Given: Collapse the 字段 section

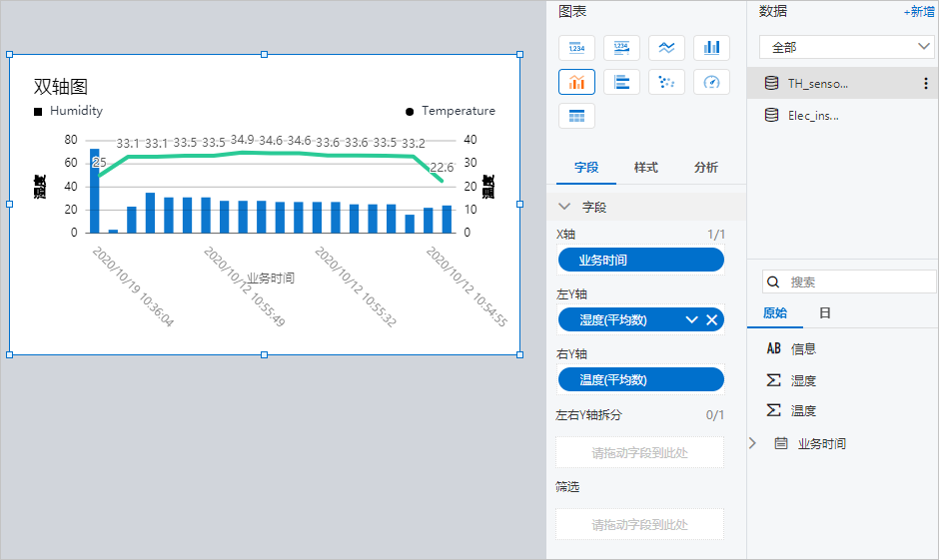Looking at the screenshot, I should [x=565, y=207].
